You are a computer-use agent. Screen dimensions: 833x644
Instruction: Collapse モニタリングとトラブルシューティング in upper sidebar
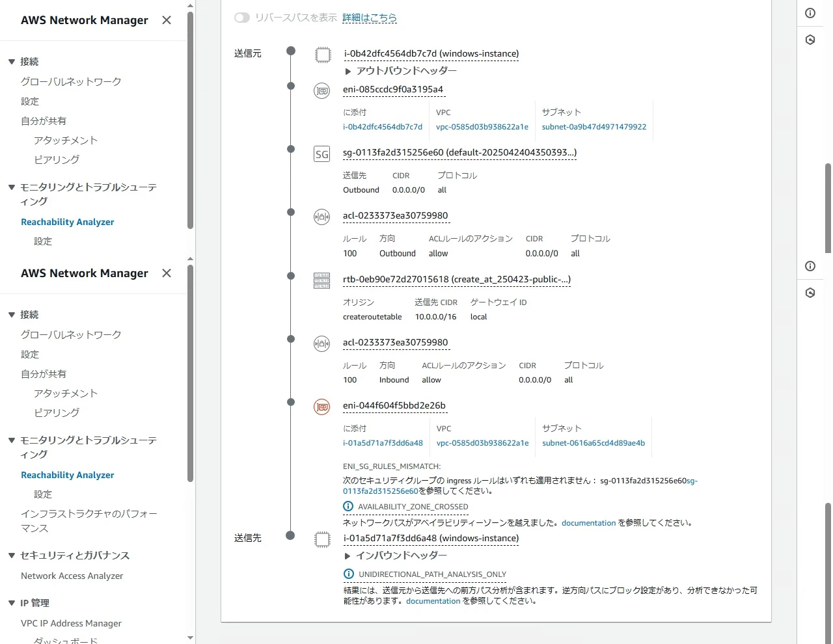(12, 187)
